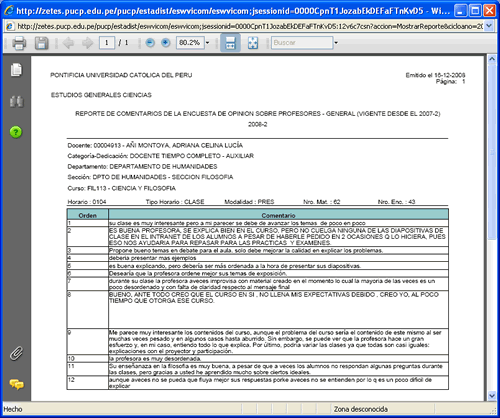Click 'Nro. Enc. : 43' text
500x418 pixels.
click(396, 202)
